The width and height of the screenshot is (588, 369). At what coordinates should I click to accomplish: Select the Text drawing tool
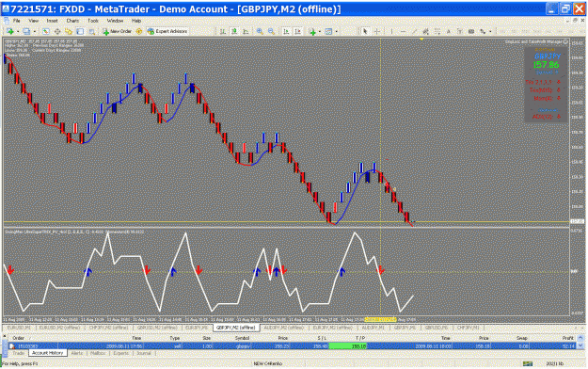[x=449, y=31]
